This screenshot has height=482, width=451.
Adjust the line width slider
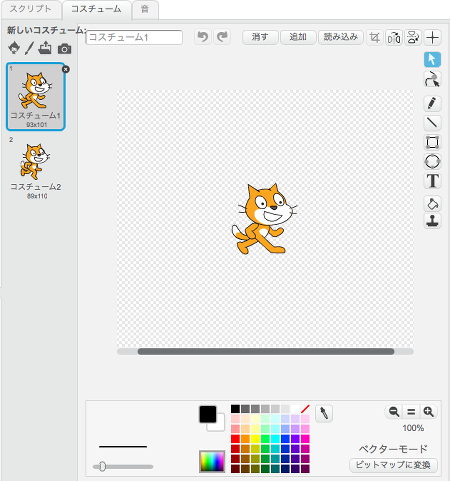click(102, 467)
